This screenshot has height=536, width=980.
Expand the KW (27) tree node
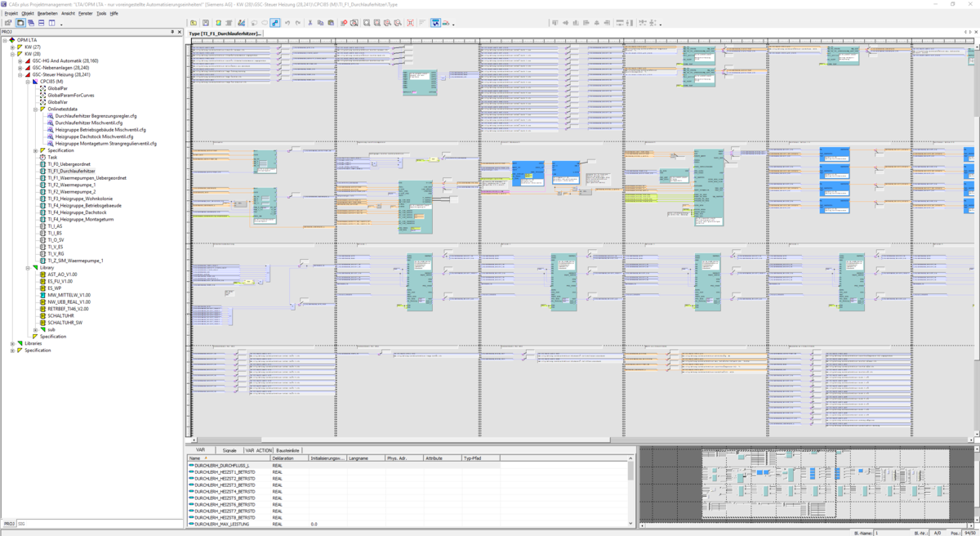12,47
